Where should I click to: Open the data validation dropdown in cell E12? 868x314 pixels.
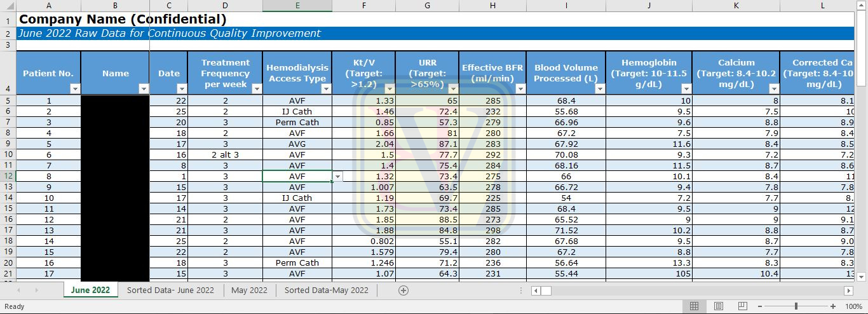tap(337, 176)
